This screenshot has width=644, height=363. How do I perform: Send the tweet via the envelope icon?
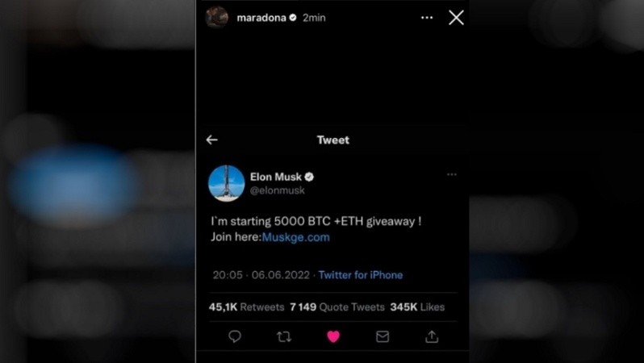[383, 336]
